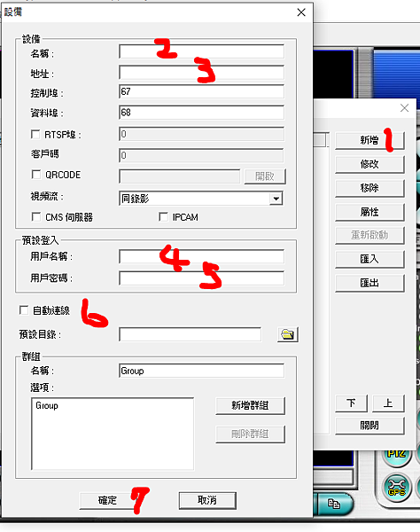Screen dimensions: 420x532
Task: Expand the 視頻流 dropdown arrow
Action: click(276, 199)
